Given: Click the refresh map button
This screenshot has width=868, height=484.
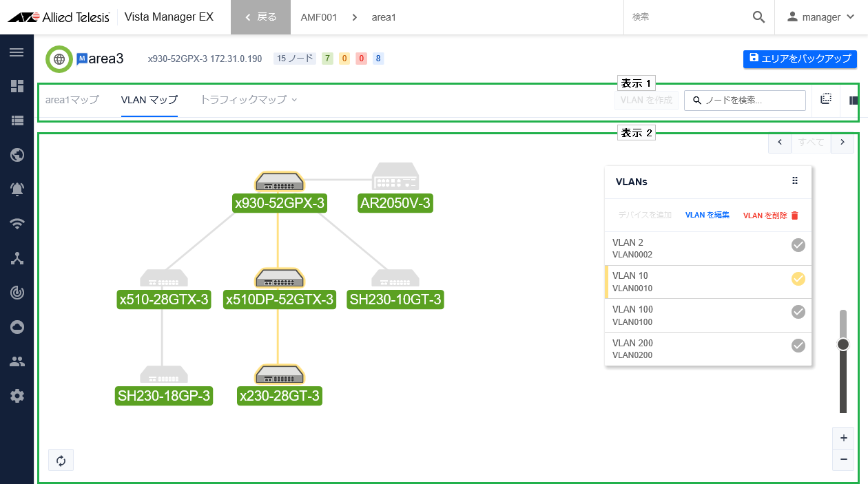Looking at the screenshot, I should pyautogui.click(x=61, y=460).
